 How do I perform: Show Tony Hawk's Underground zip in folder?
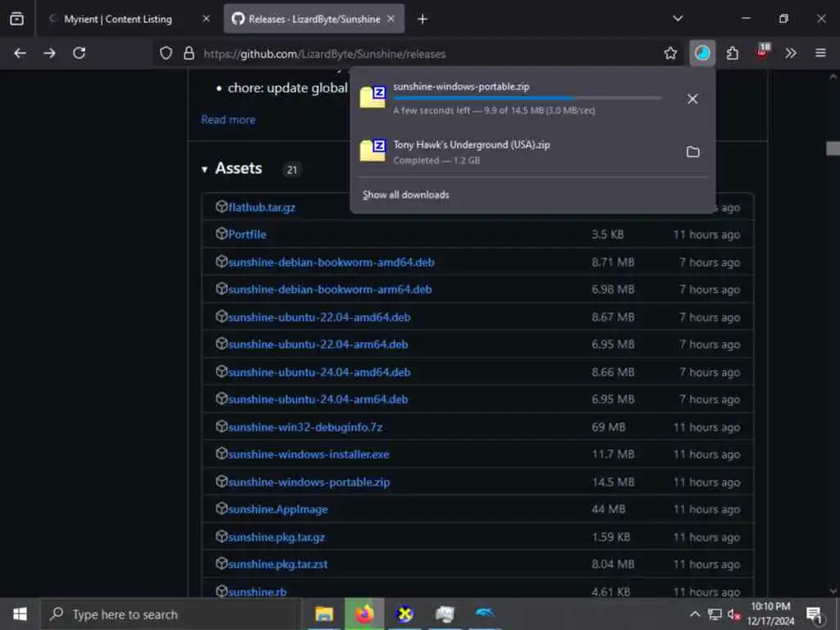coord(692,152)
